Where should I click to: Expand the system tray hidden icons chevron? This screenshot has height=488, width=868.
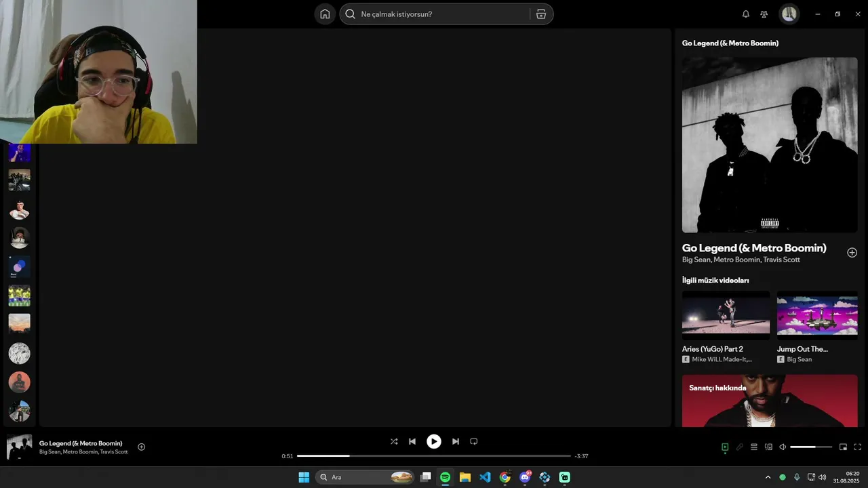[x=768, y=477]
